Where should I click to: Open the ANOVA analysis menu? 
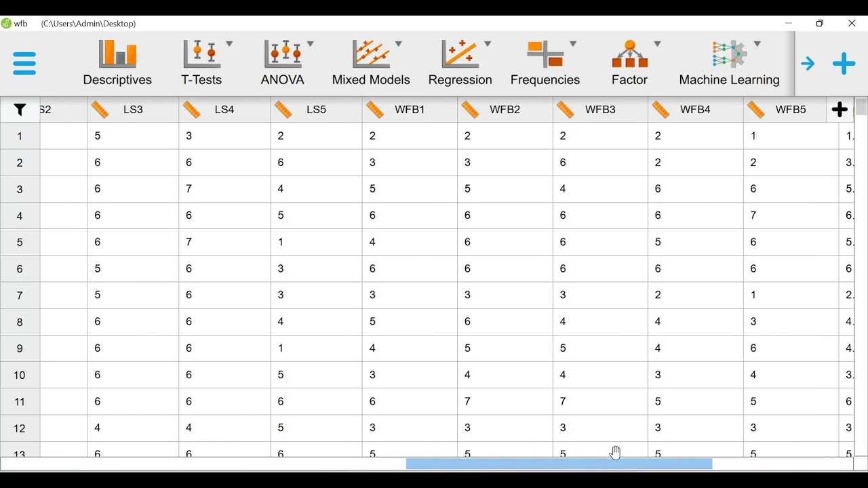[x=288, y=63]
